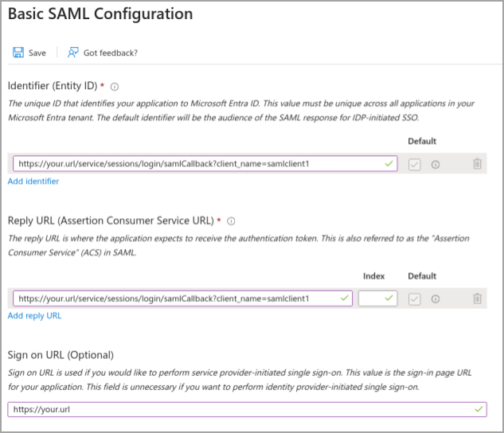504x433 pixels.
Task: Delete the Identifier entry with trash icon
Action: pos(477,164)
